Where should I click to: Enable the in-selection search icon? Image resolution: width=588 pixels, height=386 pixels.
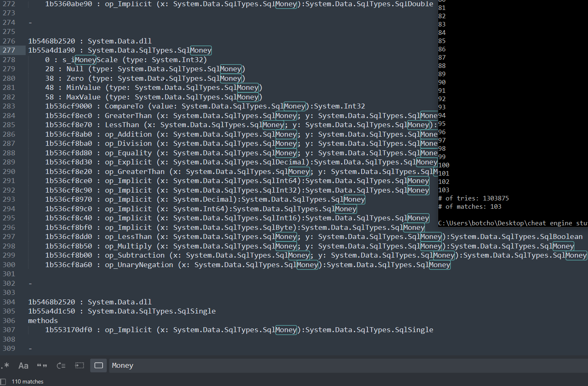point(79,365)
